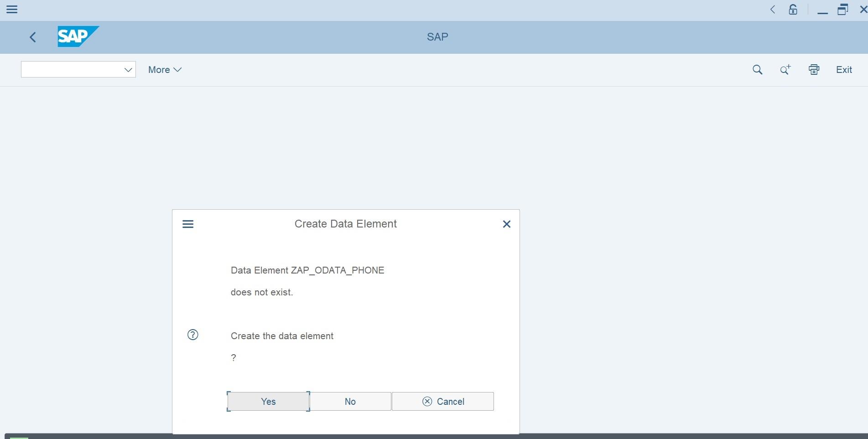Click the SAP logo

[x=78, y=36]
